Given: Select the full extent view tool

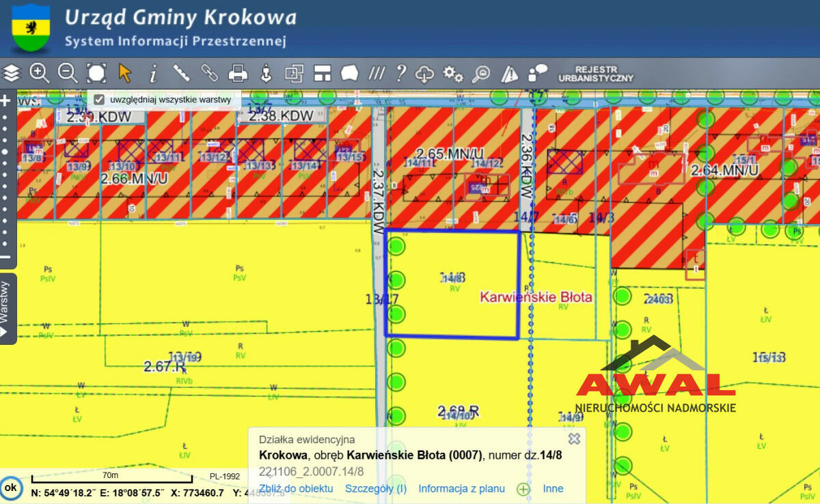Looking at the screenshot, I should click(x=96, y=72).
